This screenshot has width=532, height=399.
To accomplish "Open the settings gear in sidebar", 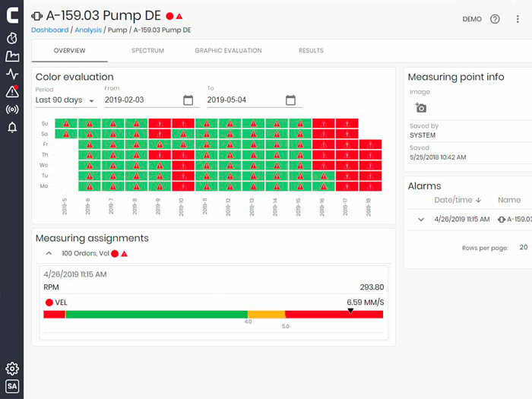I will click(x=12, y=369).
